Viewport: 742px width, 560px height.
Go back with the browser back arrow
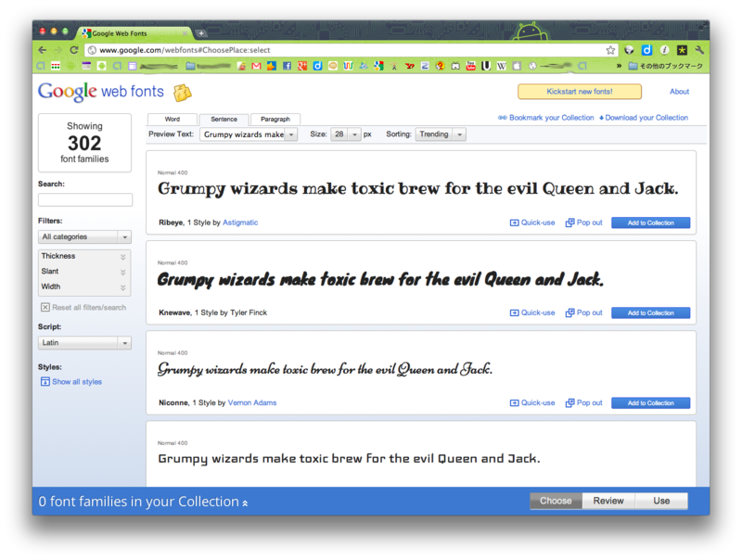point(42,50)
